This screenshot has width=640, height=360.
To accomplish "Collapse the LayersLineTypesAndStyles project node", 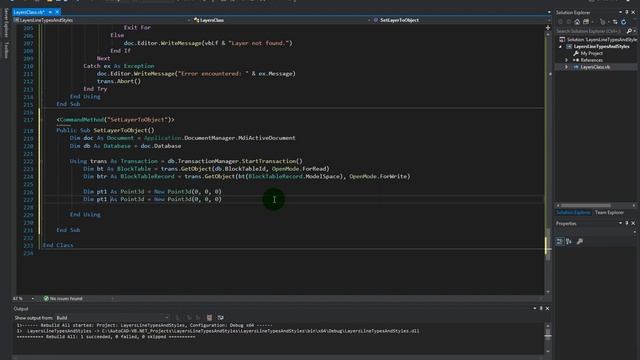I will tap(560, 47).
